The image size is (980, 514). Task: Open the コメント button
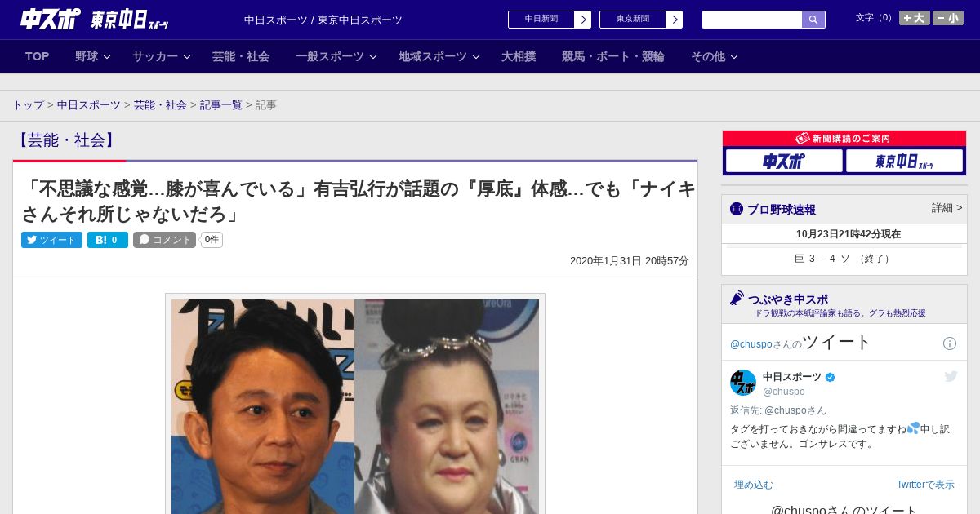click(x=164, y=240)
